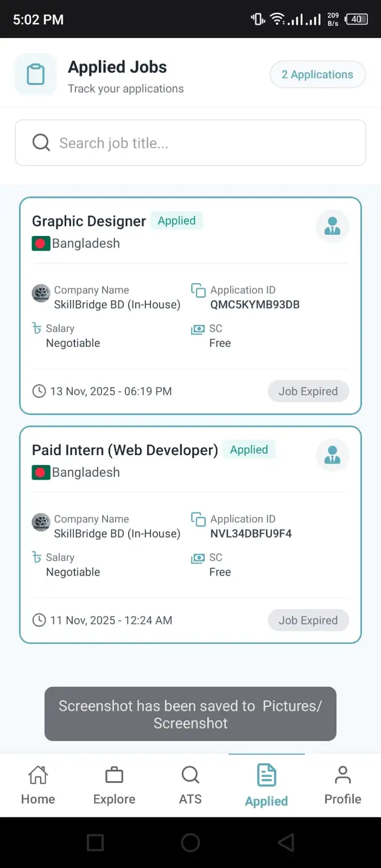Tap the clipboard icon beside Applied Jobs
This screenshot has width=381, height=868.
tap(36, 74)
